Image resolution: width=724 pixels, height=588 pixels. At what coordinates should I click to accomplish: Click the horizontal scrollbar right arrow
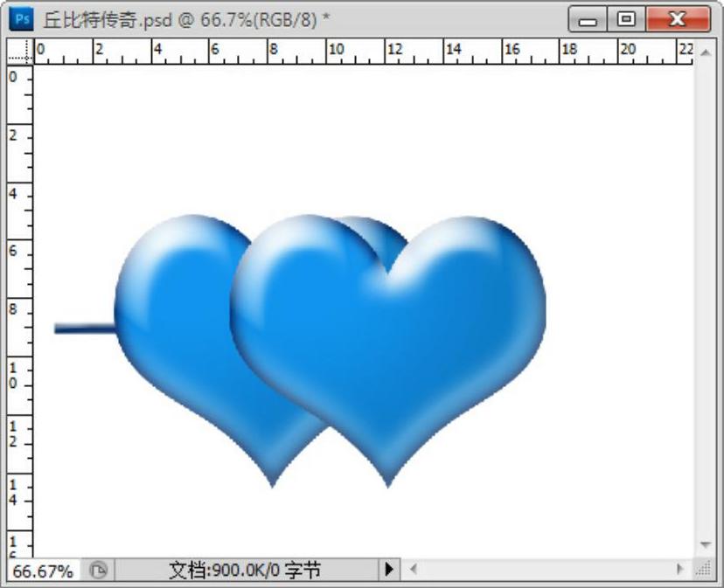[x=680, y=570]
